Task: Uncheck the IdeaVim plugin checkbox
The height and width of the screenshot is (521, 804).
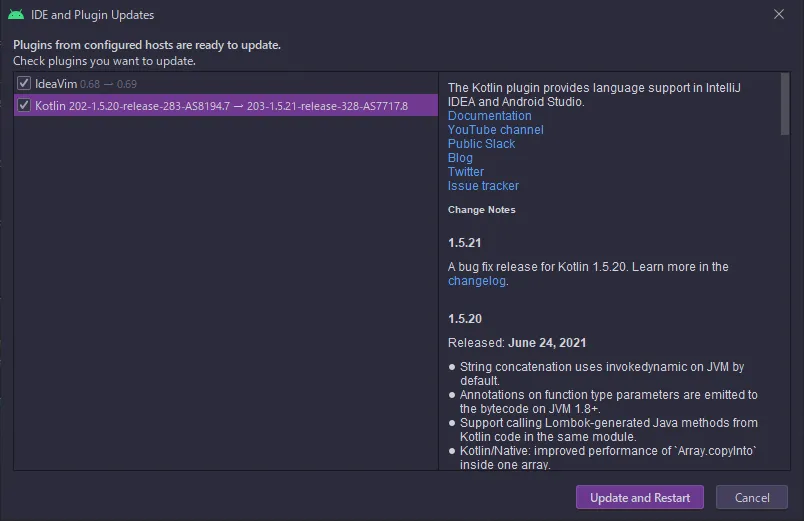Action: 24,83
